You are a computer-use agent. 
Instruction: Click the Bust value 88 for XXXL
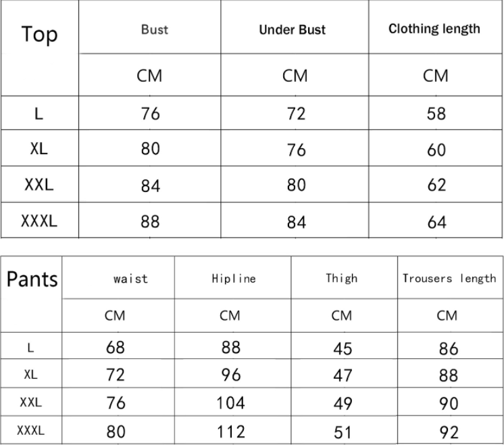150,221
